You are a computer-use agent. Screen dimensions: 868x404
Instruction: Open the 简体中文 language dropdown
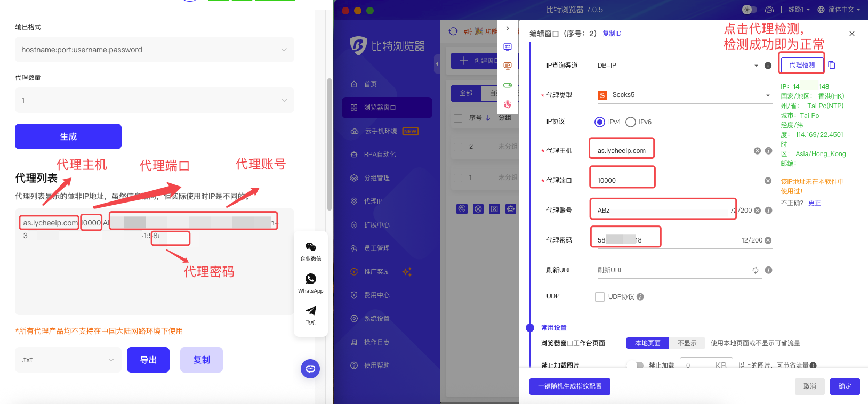click(x=839, y=10)
